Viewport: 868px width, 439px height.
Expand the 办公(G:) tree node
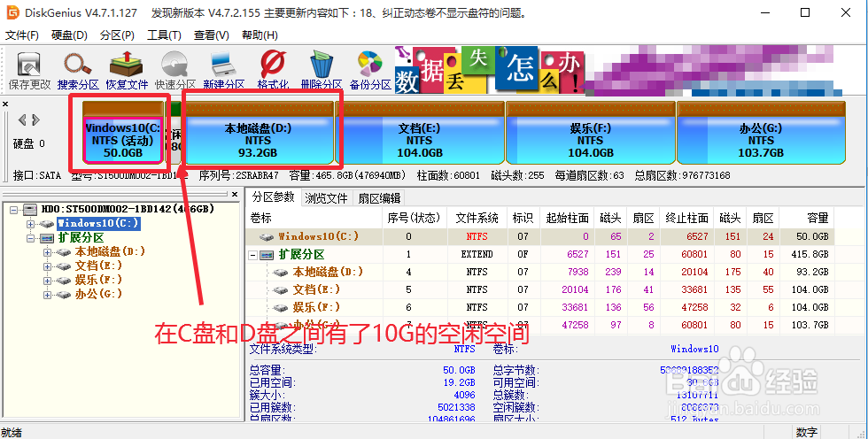click(47, 295)
